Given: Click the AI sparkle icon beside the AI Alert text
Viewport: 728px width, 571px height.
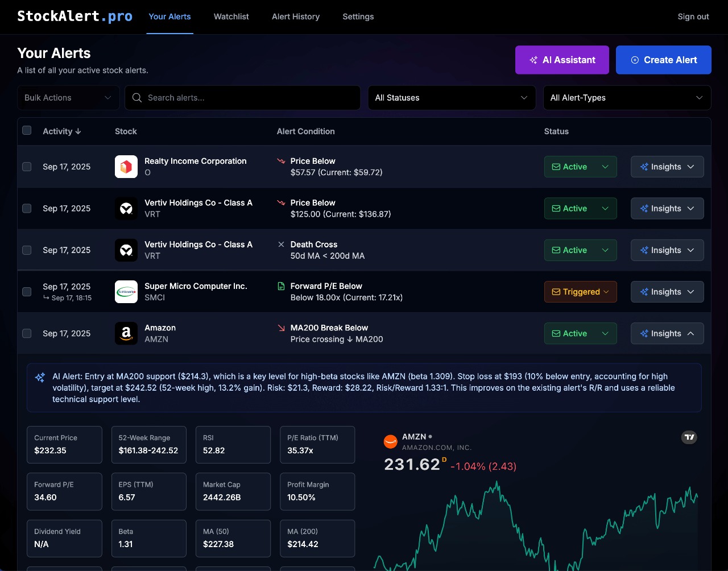Looking at the screenshot, I should click(x=40, y=376).
